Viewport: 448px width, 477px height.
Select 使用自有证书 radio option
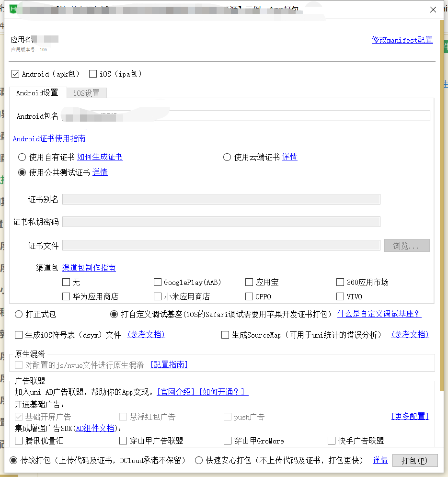(x=22, y=157)
